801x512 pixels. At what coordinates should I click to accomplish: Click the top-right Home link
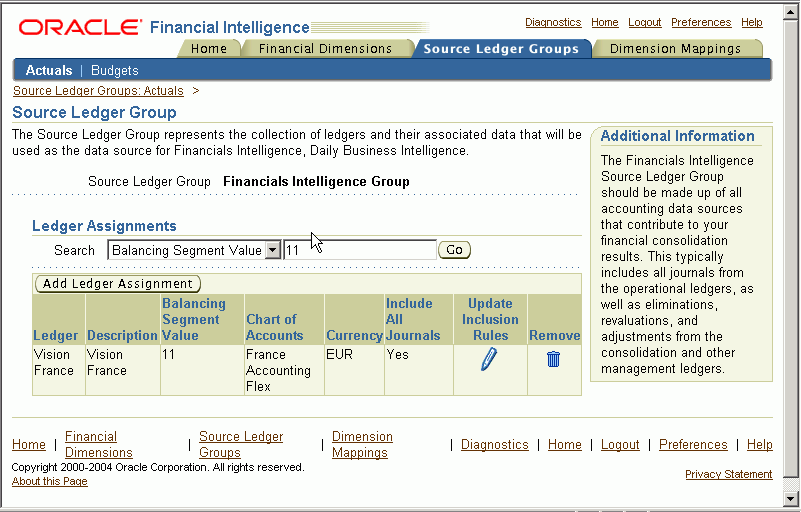(x=604, y=22)
